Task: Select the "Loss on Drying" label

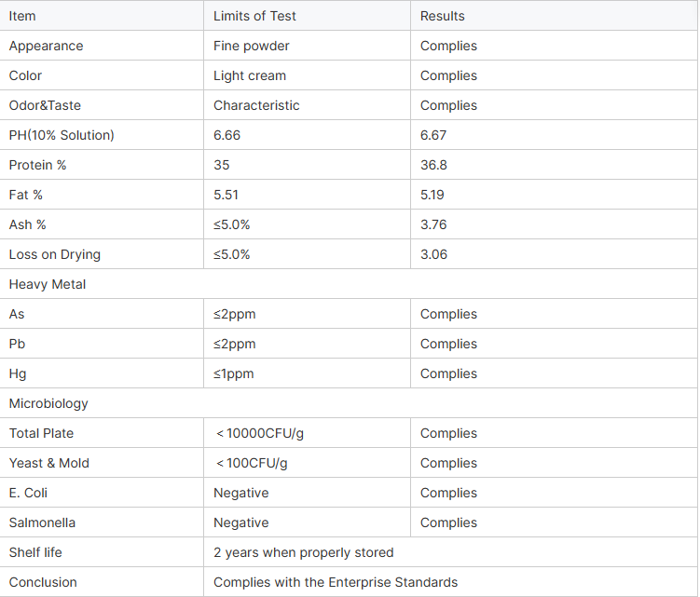Action: pyautogui.click(x=54, y=254)
